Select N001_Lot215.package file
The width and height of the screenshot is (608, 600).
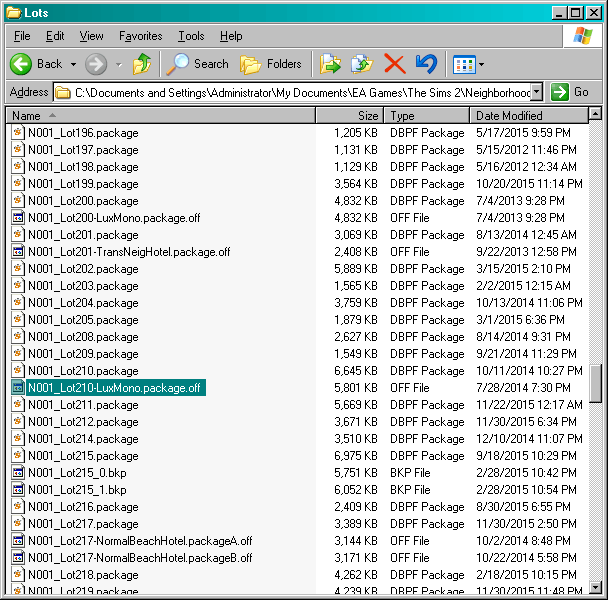pos(83,456)
